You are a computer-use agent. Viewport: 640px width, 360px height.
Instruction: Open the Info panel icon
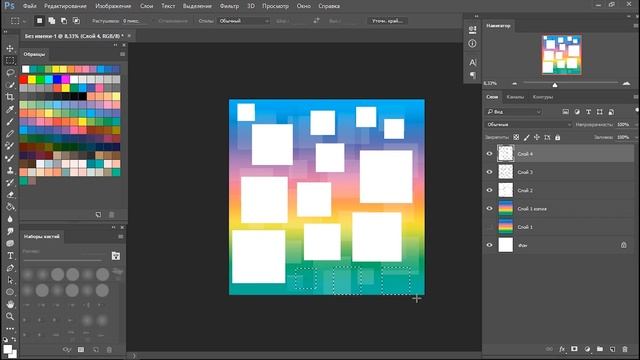(472, 43)
